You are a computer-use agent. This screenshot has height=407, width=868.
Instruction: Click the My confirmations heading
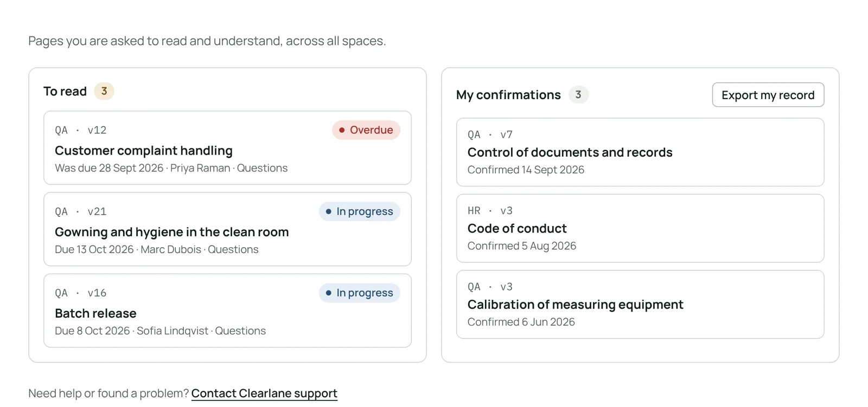(x=508, y=95)
